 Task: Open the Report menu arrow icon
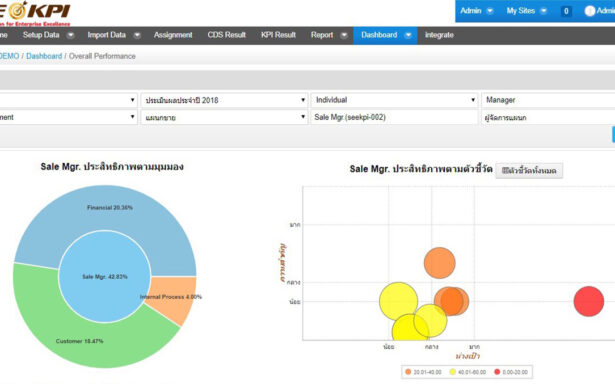(x=344, y=35)
